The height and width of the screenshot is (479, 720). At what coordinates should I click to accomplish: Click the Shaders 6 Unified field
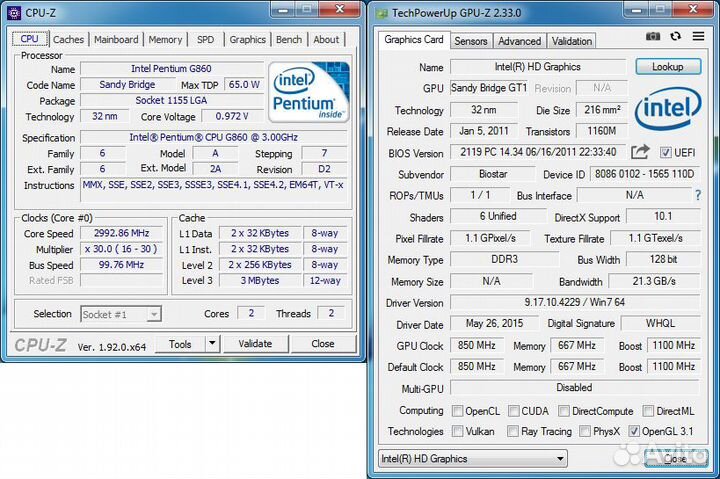(498, 216)
